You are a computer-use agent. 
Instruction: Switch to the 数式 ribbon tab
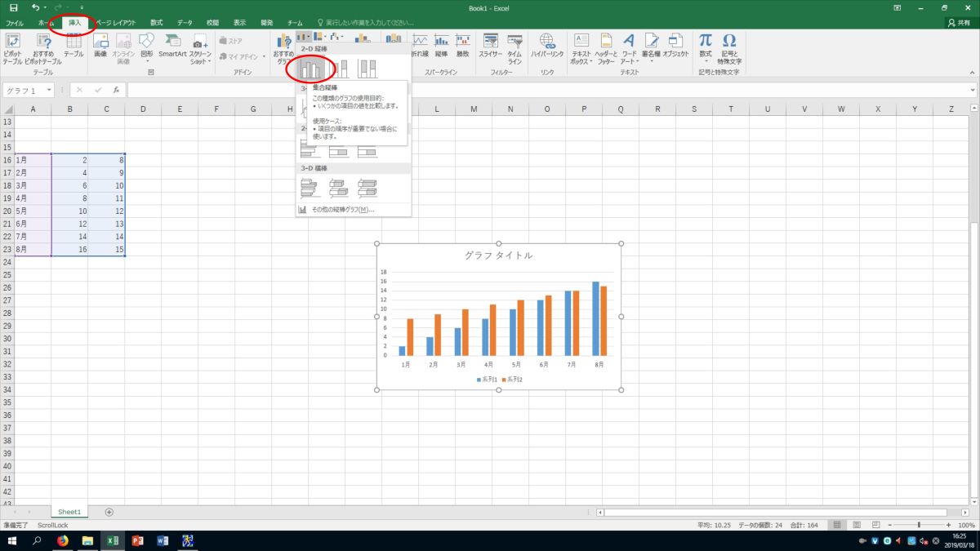[156, 24]
